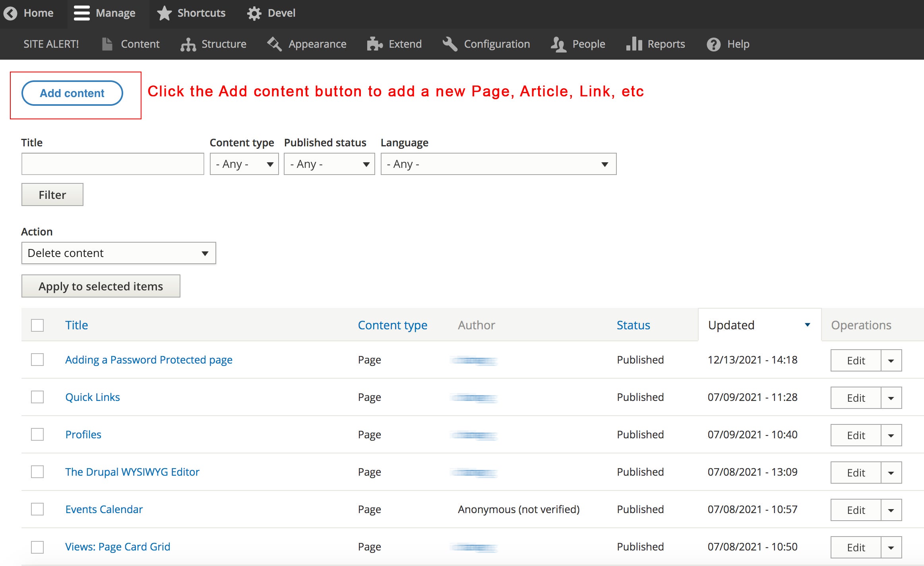Screen dimensions: 924x566
Task: Open the Events Calendar title link
Action: click(x=104, y=509)
